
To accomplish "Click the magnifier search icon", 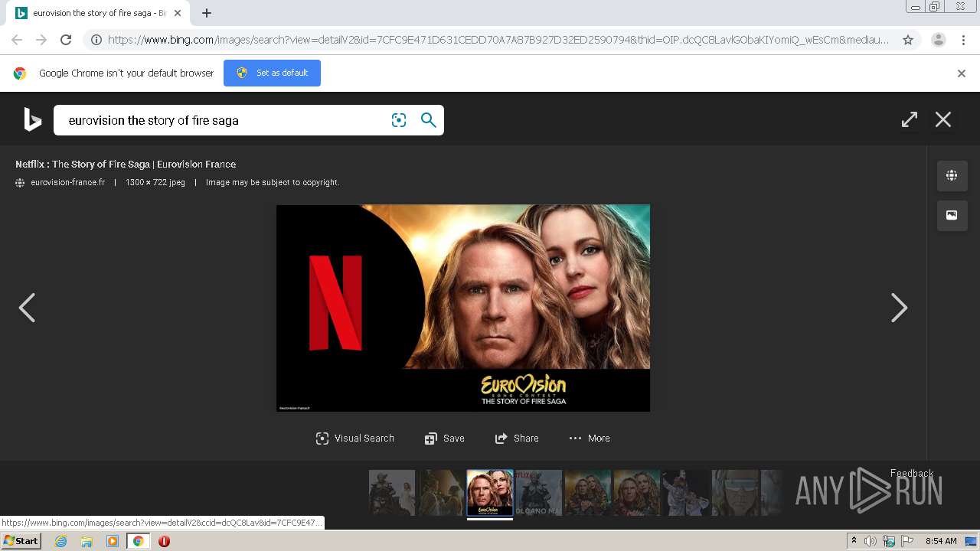I will [429, 120].
